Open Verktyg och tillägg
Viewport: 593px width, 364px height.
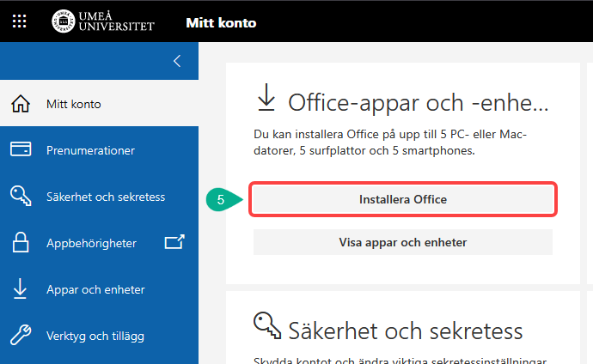(x=95, y=335)
